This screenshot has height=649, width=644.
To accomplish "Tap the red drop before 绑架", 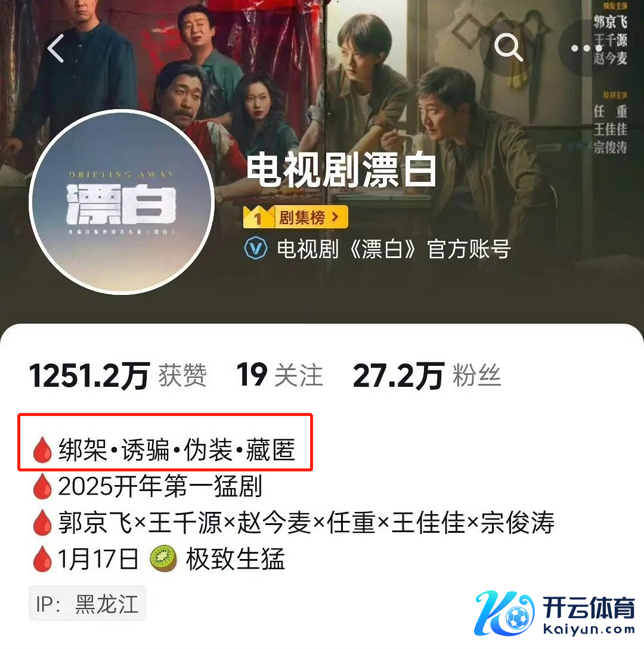I will (x=42, y=450).
